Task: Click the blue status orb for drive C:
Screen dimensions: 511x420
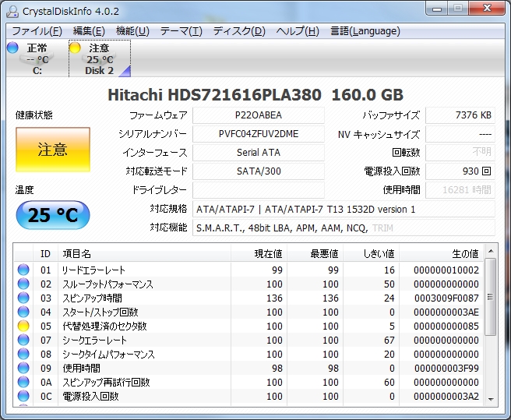Action: tap(12, 48)
